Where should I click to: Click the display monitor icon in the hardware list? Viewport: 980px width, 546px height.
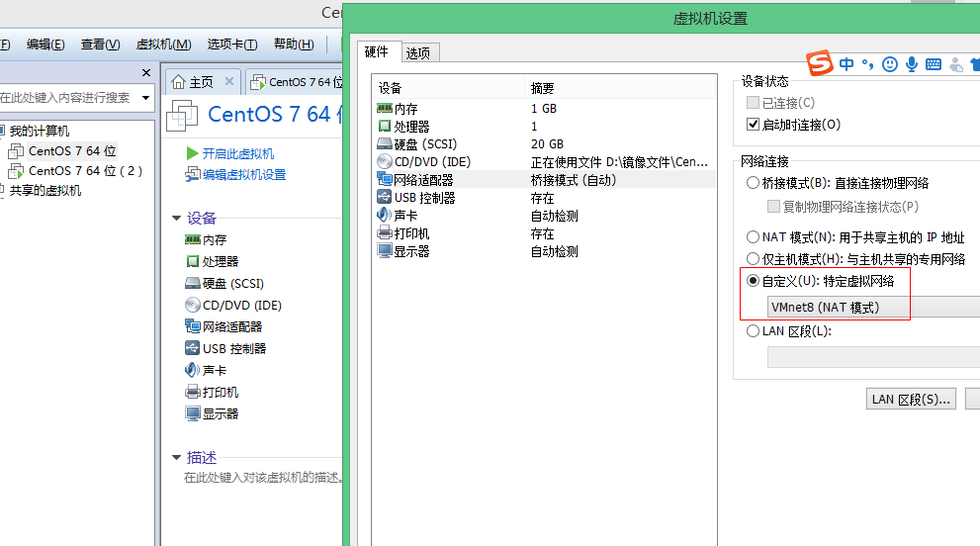(385, 251)
